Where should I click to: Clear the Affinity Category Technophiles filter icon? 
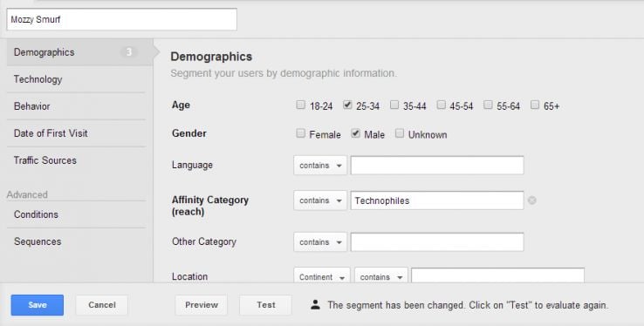(532, 200)
